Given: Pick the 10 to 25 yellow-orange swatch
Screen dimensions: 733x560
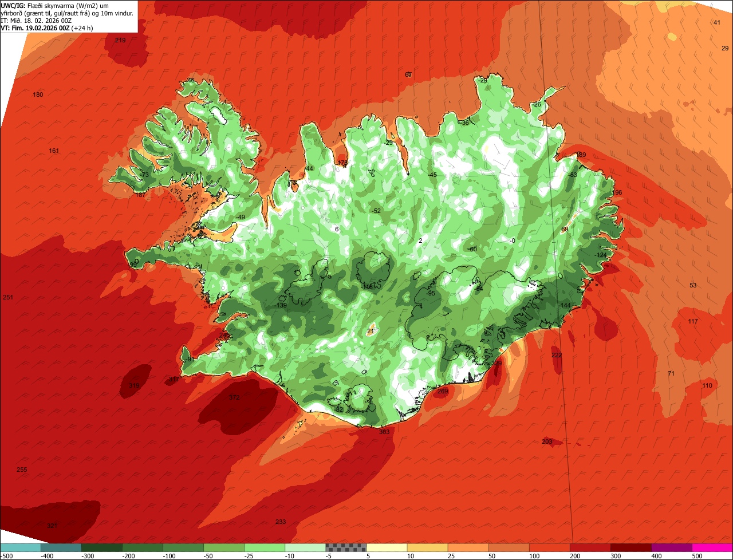Looking at the screenshot, I should tap(427, 547).
